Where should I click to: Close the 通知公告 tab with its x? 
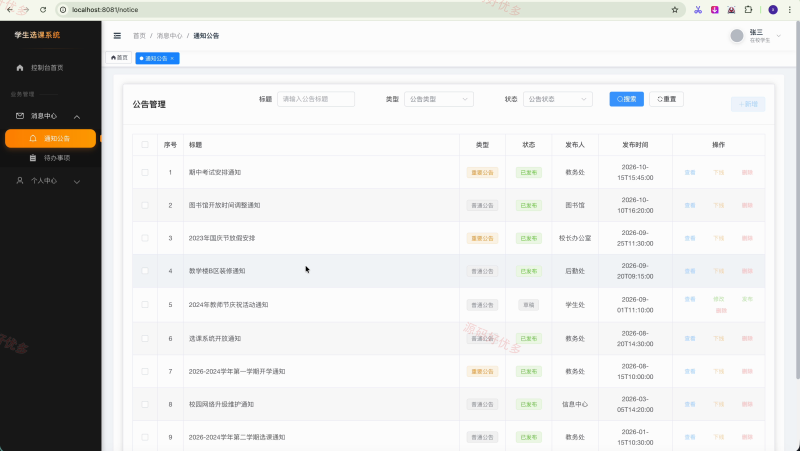click(172, 58)
